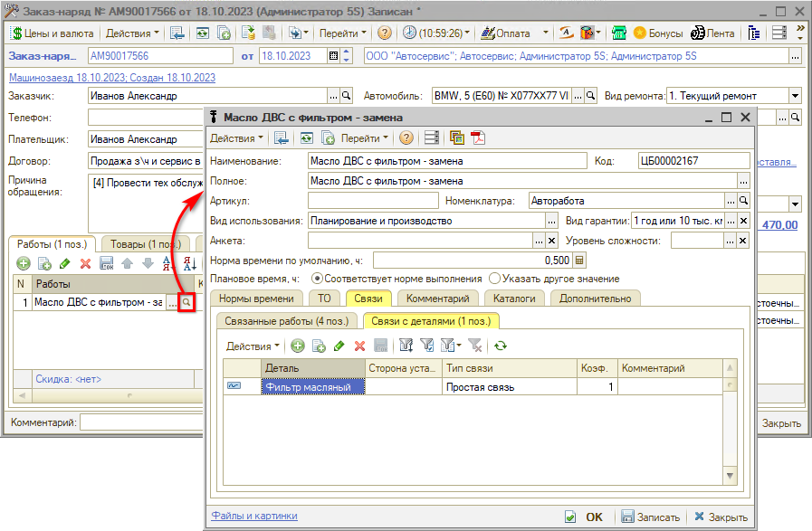This screenshot has width=812, height=531.
Task: Open Цены и валюта in the order window
Action: coord(53,33)
